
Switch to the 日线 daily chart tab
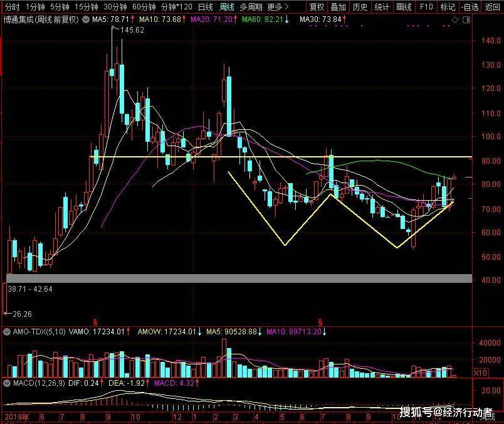(205, 7)
